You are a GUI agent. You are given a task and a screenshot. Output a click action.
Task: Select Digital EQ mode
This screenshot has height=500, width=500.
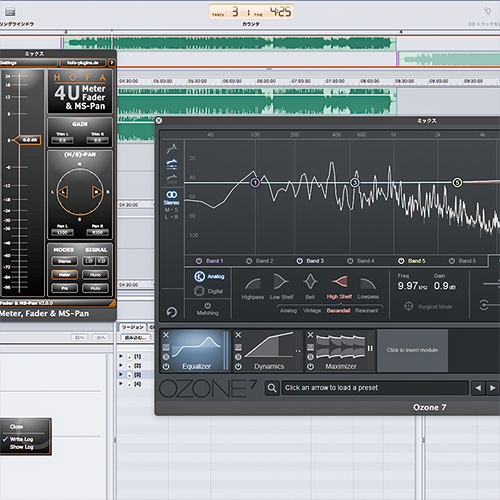click(209, 291)
